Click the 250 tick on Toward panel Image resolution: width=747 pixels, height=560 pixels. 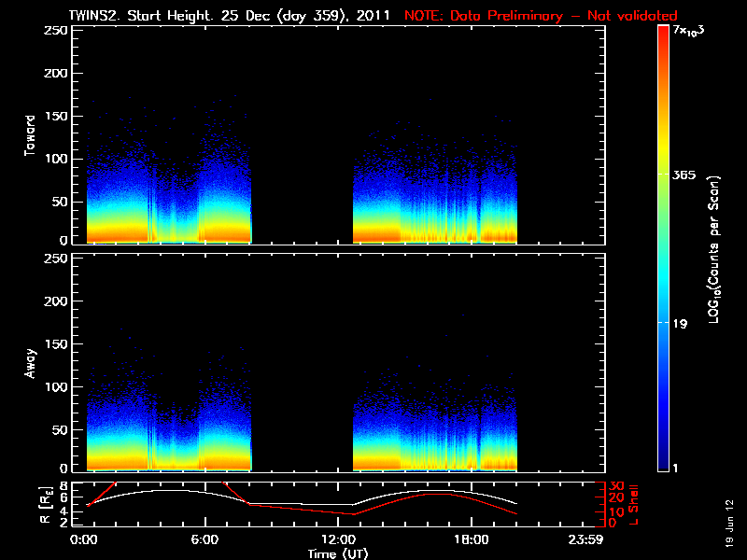(58, 31)
